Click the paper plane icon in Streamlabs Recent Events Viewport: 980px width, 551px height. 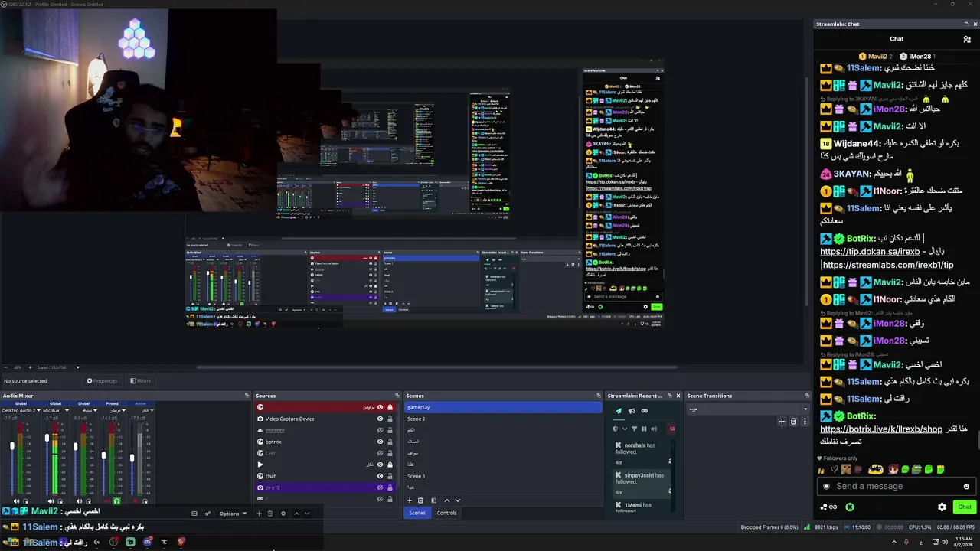[x=619, y=411]
